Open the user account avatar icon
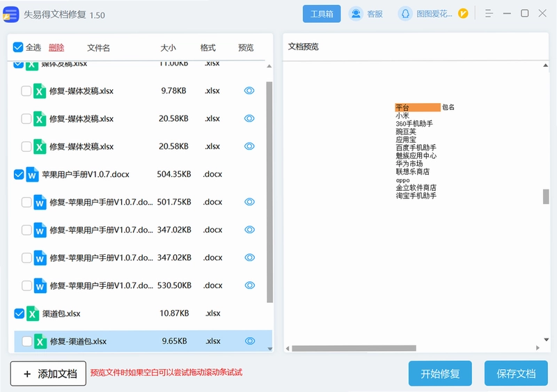 click(405, 14)
